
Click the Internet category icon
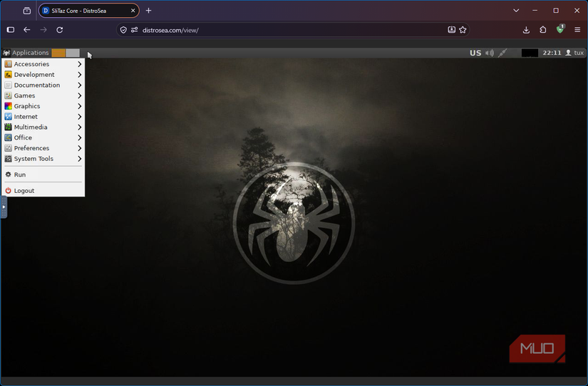[x=9, y=117]
